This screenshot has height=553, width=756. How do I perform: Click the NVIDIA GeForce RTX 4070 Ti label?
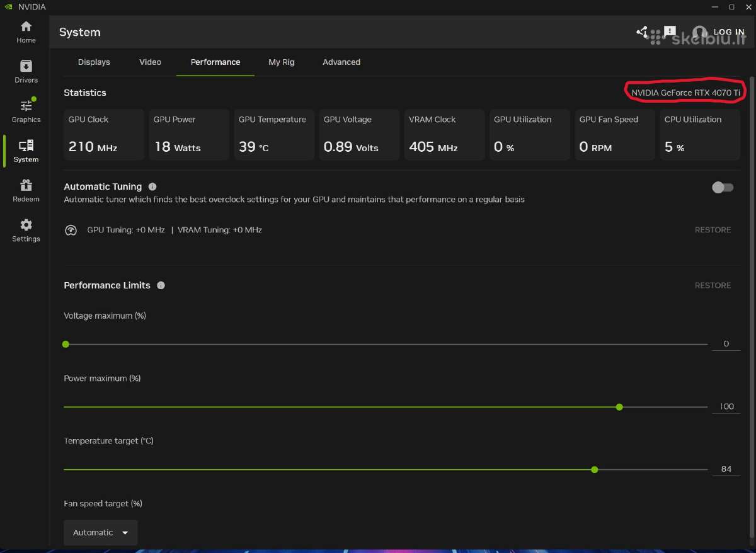pos(686,93)
